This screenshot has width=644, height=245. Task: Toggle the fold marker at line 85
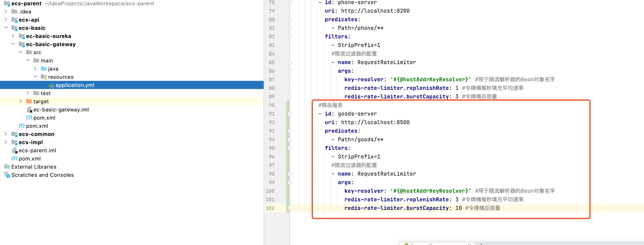(x=290, y=62)
